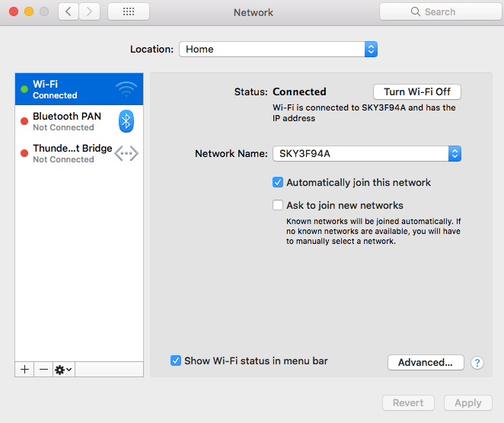Click the Apply button
Viewport: 504px width, 423px height.
pos(468,402)
